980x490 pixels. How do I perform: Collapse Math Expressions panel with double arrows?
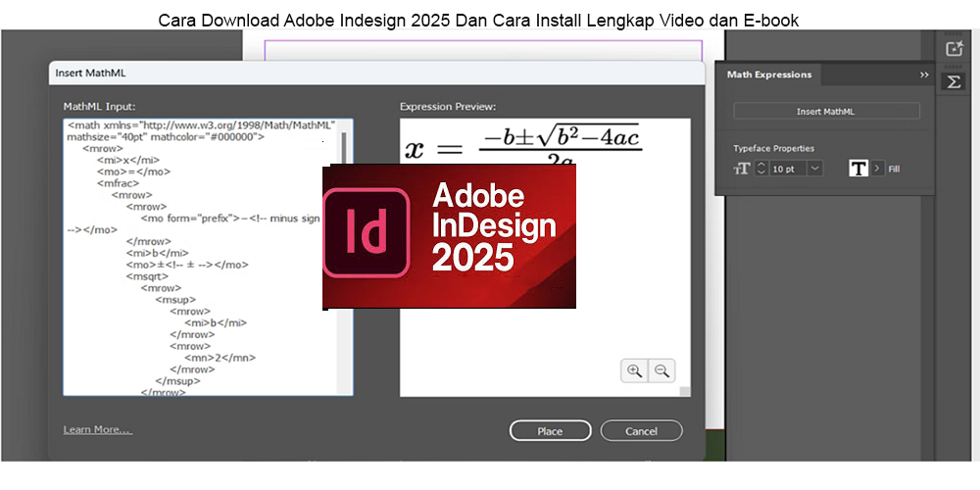(924, 74)
